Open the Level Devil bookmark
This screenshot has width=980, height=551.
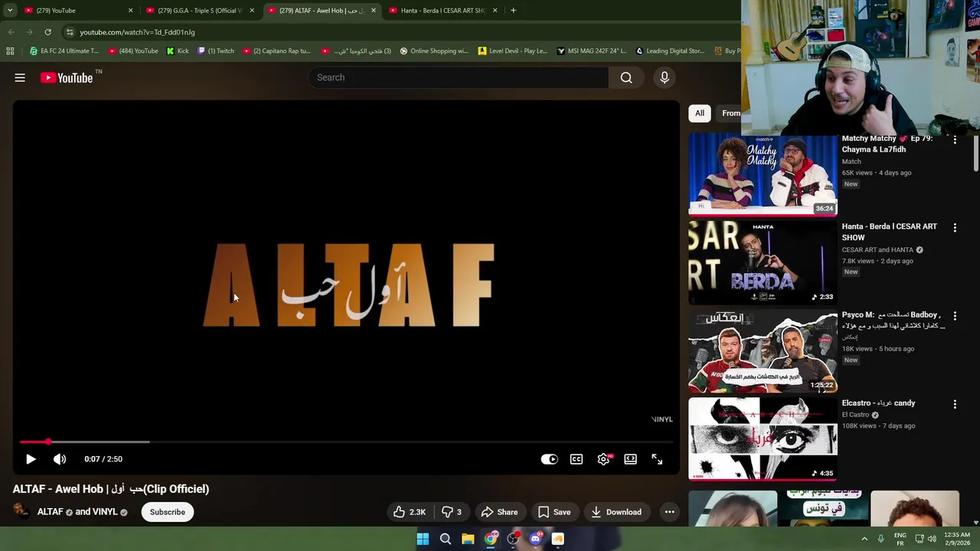point(513,51)
